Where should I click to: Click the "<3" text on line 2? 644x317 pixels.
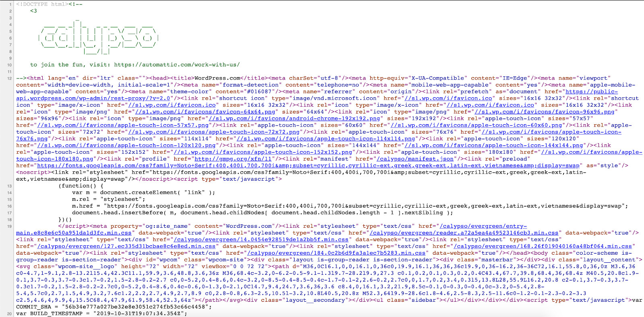33,11
